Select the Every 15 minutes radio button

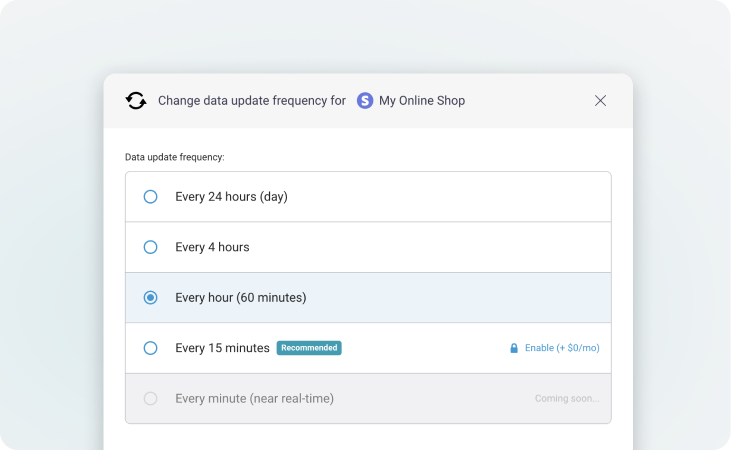150,348
